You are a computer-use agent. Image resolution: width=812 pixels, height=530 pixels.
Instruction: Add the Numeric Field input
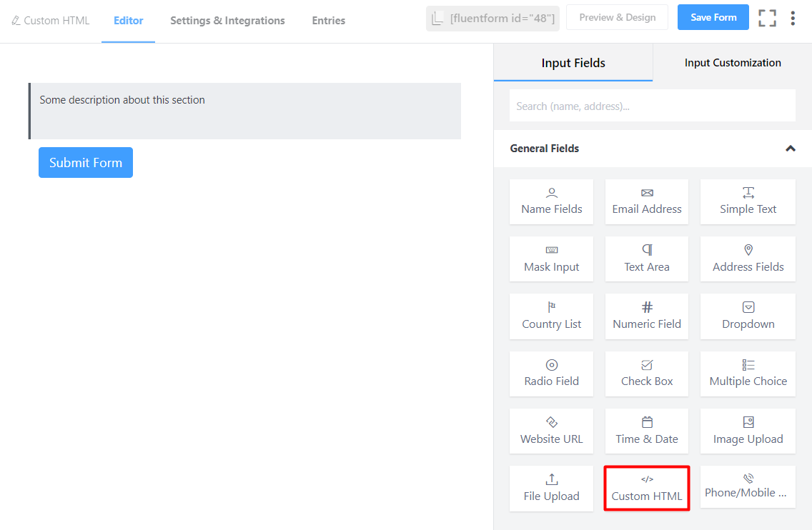point(647,316)
